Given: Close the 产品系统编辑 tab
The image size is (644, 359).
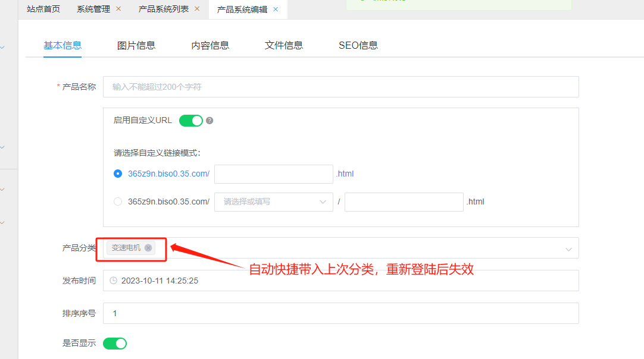Looking at the screenshot, I should click(276, 9).
